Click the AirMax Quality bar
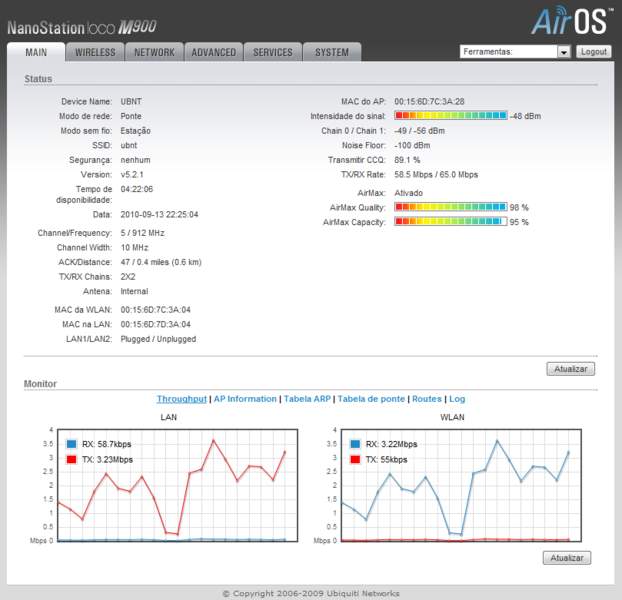 [451, 207]
